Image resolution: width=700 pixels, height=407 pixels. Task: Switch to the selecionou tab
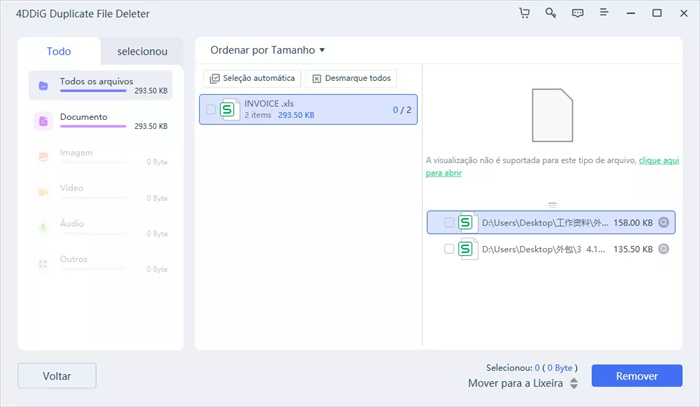pos(142,51)
